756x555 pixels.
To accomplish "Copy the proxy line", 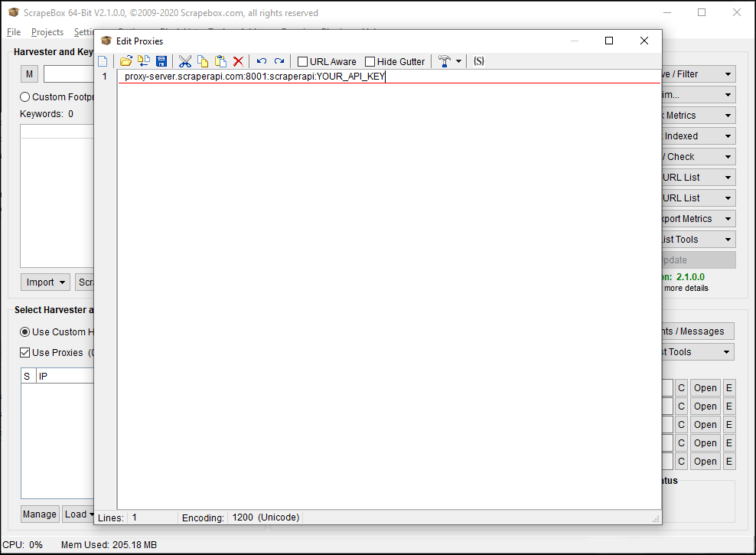I will coord(202,61).
